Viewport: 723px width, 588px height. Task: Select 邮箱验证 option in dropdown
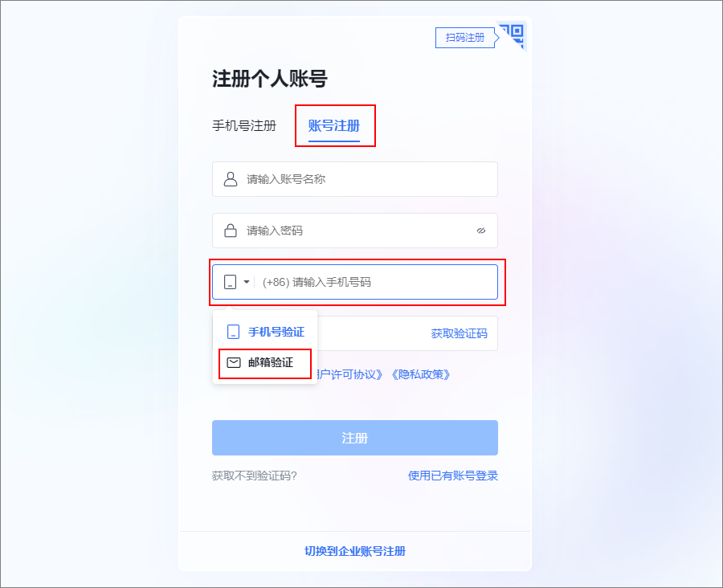click(x=265, y=363)
